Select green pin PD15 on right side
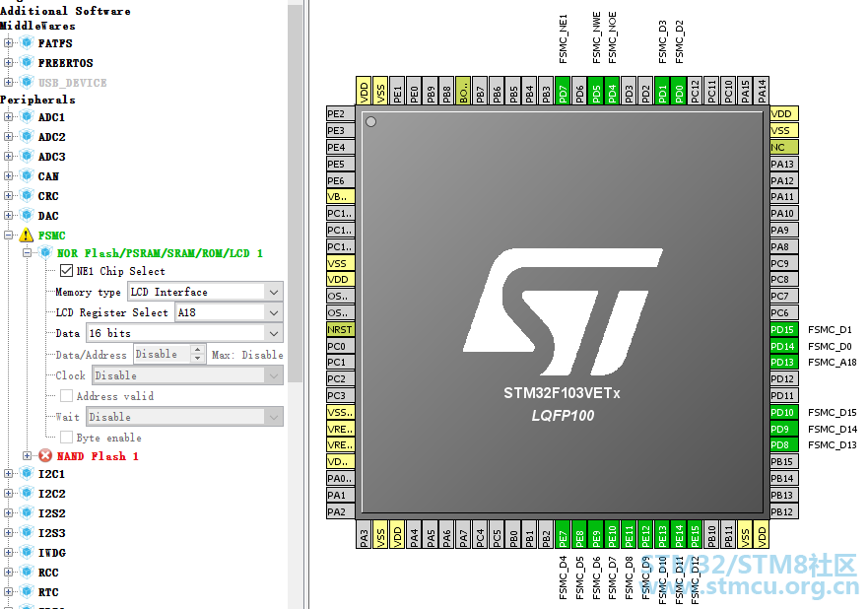The image size is (868, 609). [784, 329]
